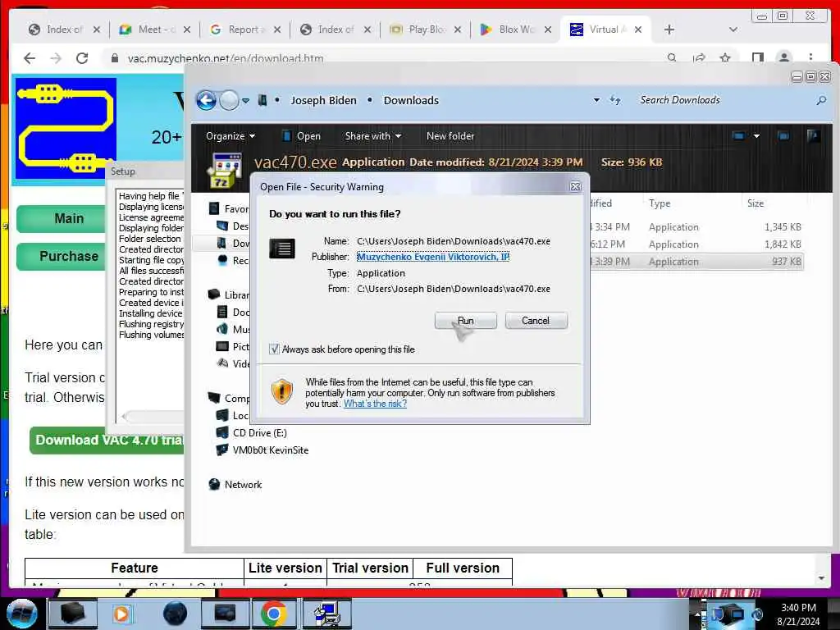Viewport: 840px width, 630px height.
Task: Toggle the preview pane icon
Action: tap(783, 136)
